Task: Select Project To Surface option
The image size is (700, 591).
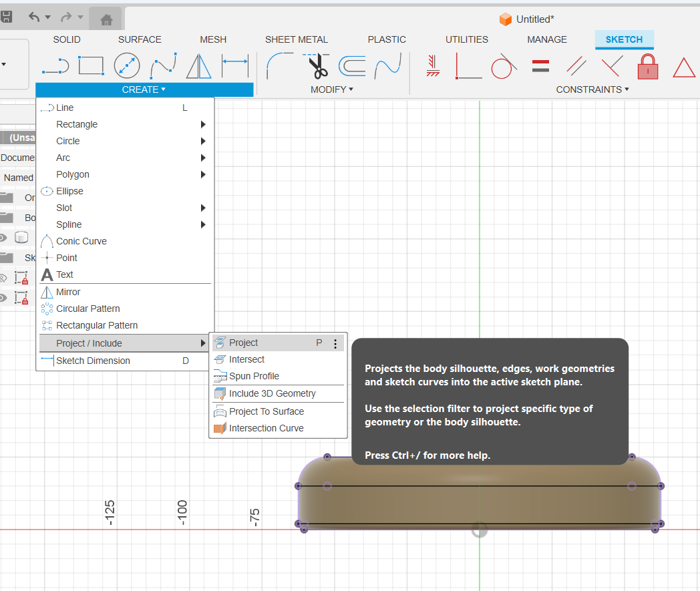Action: click(x=278, y=411)
